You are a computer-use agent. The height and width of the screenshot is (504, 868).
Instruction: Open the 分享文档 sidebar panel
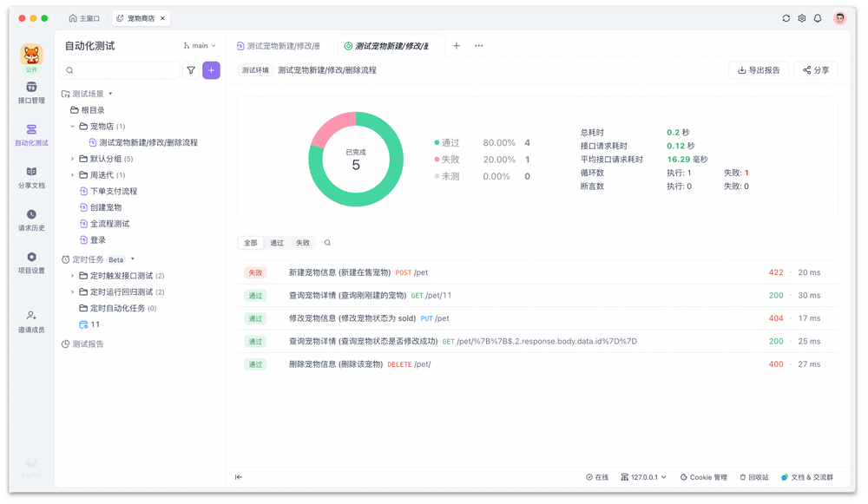point(31,180)
